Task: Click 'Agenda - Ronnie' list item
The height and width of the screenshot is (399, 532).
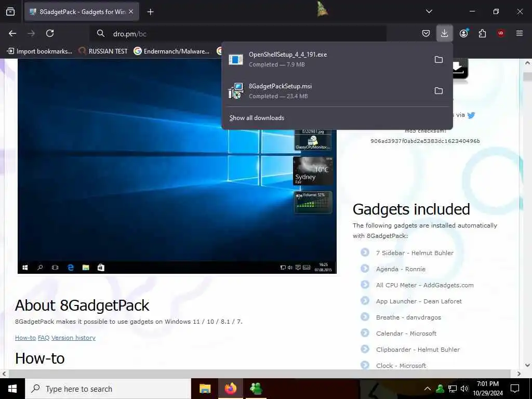Action: pos(401,269)
